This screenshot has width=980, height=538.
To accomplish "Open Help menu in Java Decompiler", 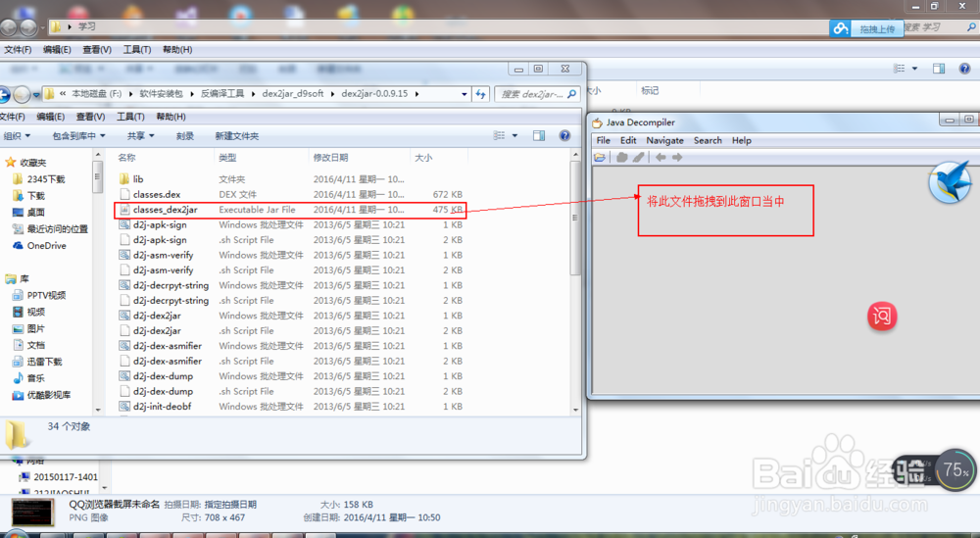I will 741,140.
